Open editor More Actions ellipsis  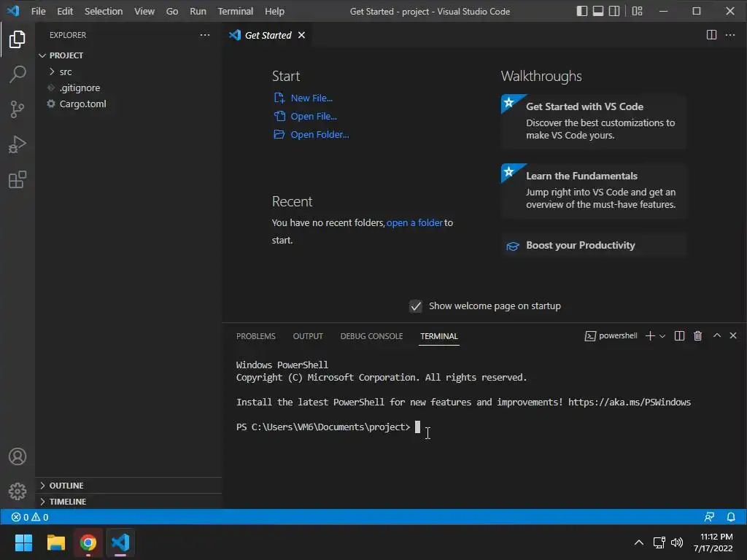(x=729, y=35)
